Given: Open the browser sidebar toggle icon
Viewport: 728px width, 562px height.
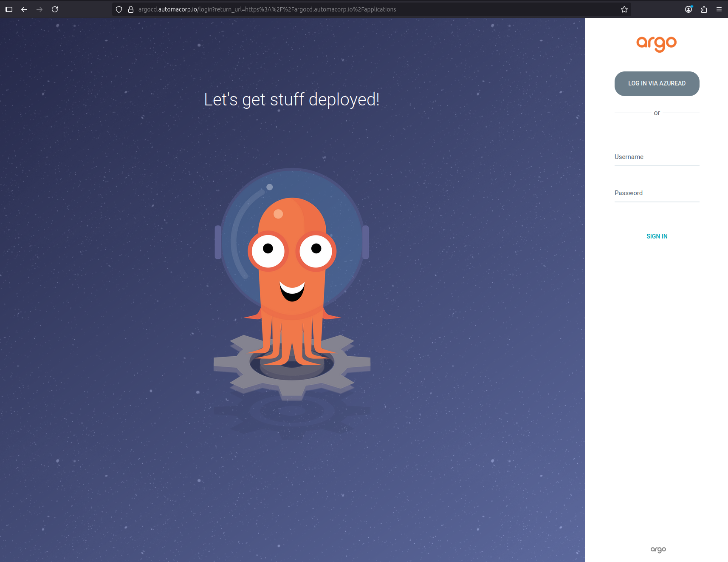Looking at the screenshot, I should pos(9,9).
